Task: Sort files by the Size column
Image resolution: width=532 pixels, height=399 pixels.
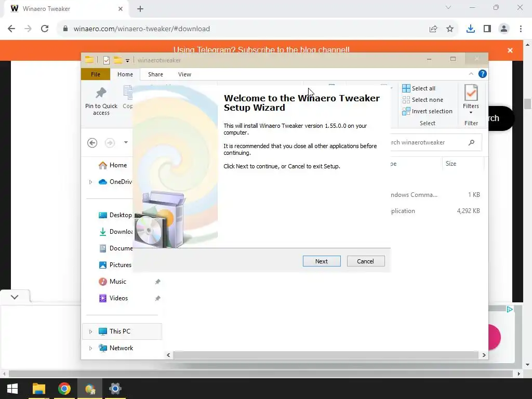Action: point(463,164)
